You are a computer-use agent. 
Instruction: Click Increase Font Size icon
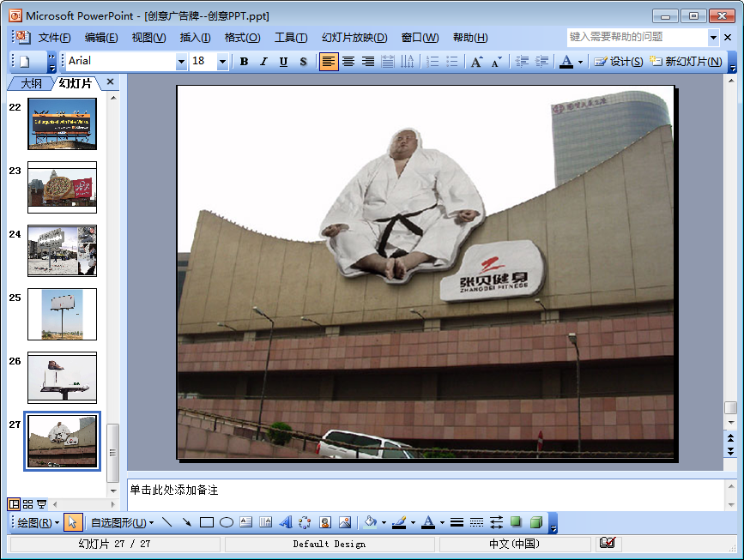pos(477,62)
